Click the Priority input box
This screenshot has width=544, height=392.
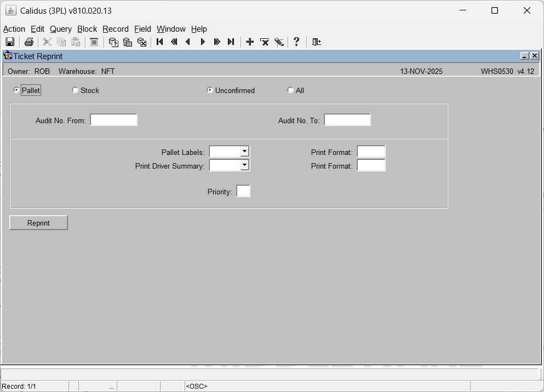click(x=243, y=191)
